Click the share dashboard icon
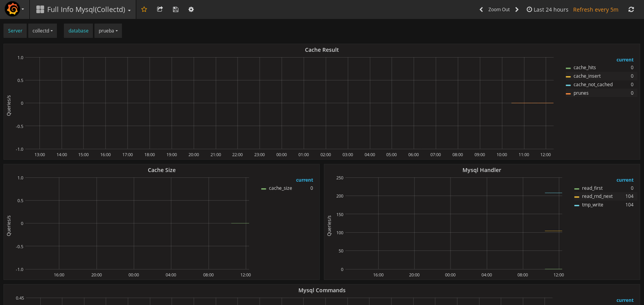The height and width of the screenshot is (305, 644). tap(160, 9)
